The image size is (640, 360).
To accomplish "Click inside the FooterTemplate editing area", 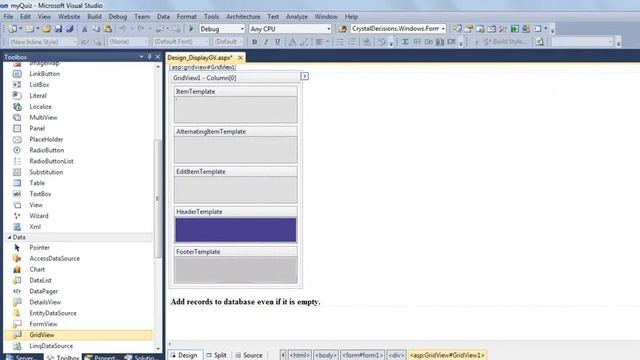I will [236, 270].
